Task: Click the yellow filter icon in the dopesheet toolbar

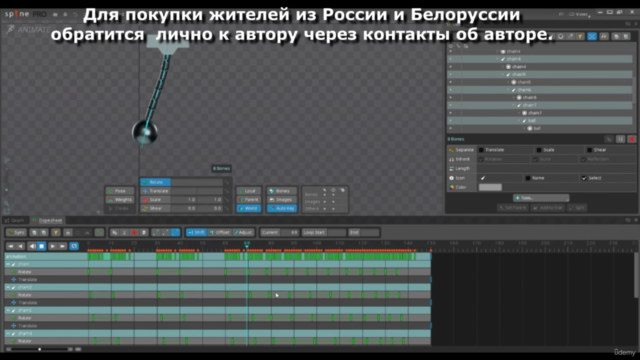Action: pyautogui.click(x=56, y=233)
